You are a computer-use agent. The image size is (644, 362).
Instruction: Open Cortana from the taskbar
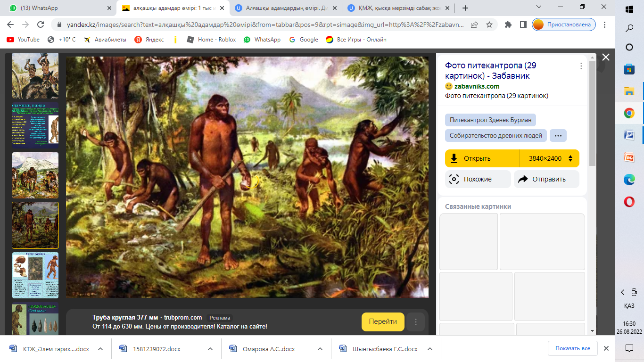(629, 47)
